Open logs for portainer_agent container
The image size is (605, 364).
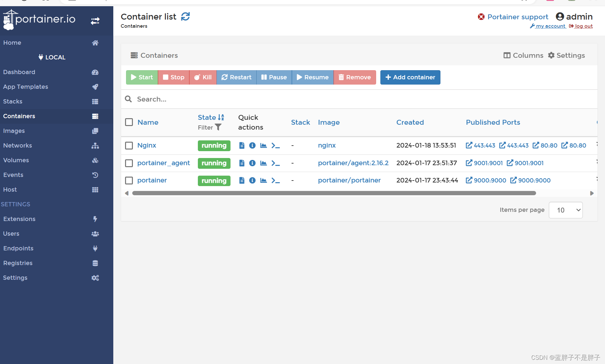(x=242, y=163)
